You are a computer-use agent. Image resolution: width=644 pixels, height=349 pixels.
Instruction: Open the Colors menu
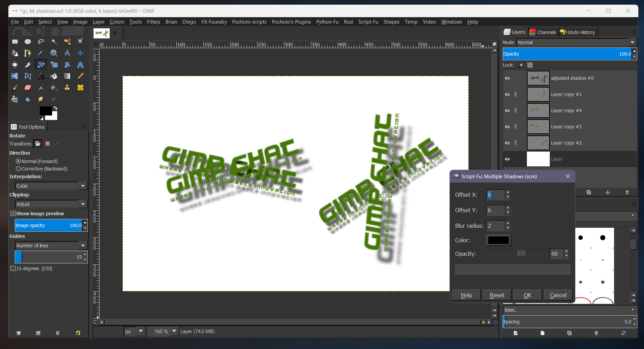pos(117,22)
